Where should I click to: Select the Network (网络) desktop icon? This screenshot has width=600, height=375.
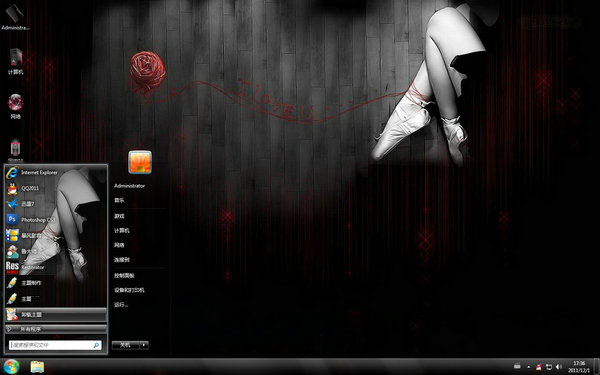(x=15, y=106)
